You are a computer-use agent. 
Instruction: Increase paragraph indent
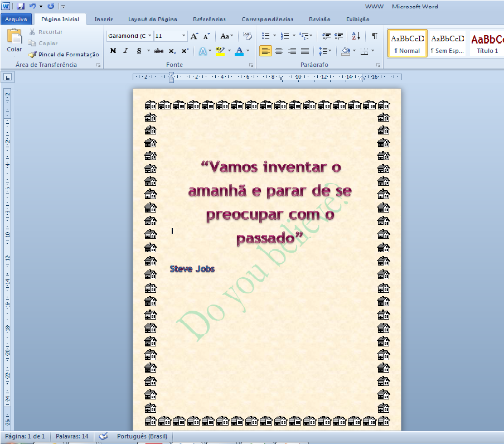click(339, 36)
